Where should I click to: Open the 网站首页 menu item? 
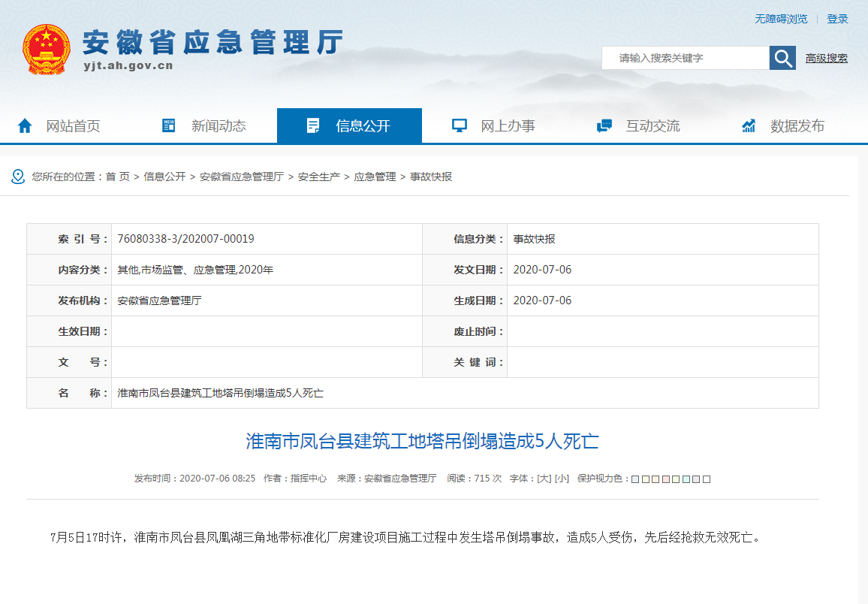pyautogui.click(x=73, y=126)
